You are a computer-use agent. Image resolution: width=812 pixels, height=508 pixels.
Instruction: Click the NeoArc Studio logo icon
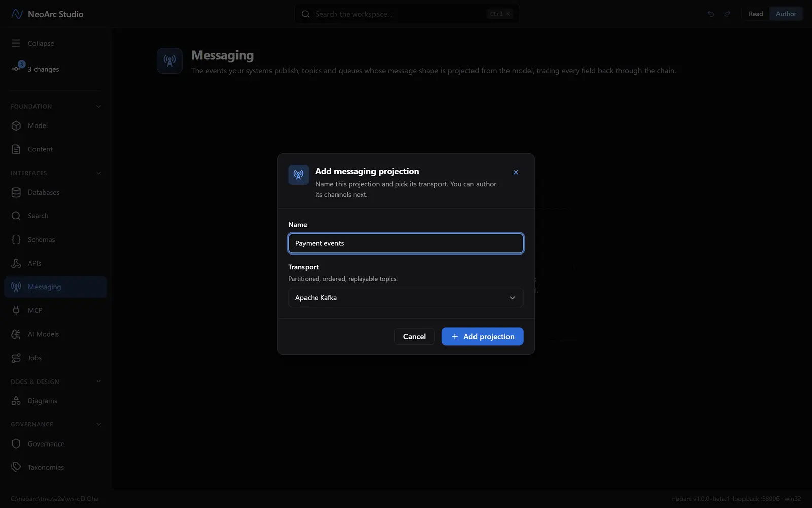17,14
